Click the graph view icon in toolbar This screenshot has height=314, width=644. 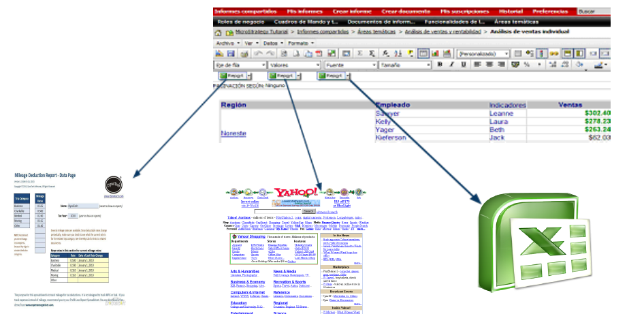[434, 54]
